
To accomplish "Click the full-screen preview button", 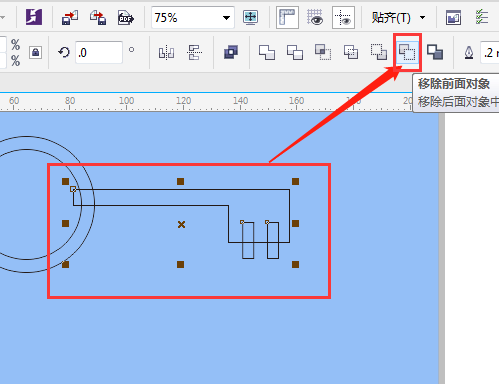I will [x=250, y=17].
